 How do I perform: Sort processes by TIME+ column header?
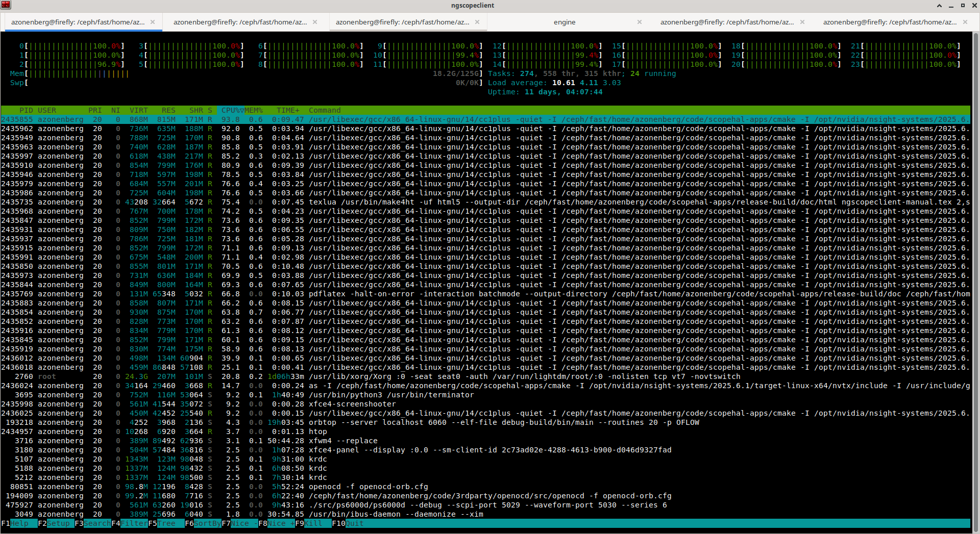[288, 110]
